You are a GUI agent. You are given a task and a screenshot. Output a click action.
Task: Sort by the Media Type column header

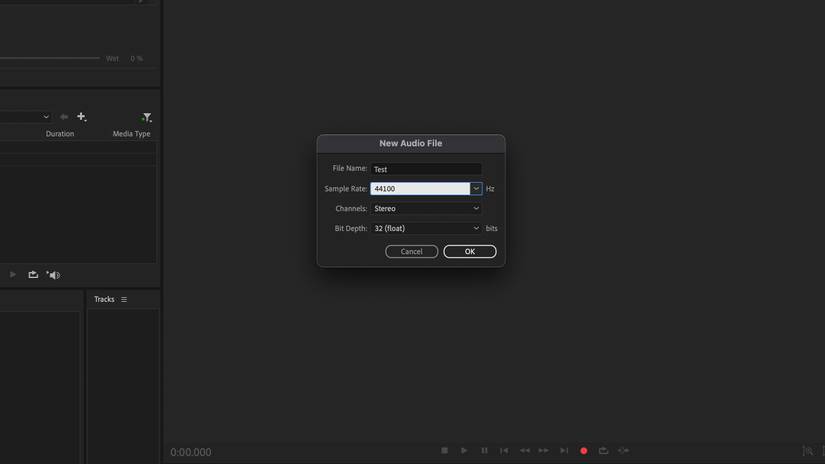(132, 134)
